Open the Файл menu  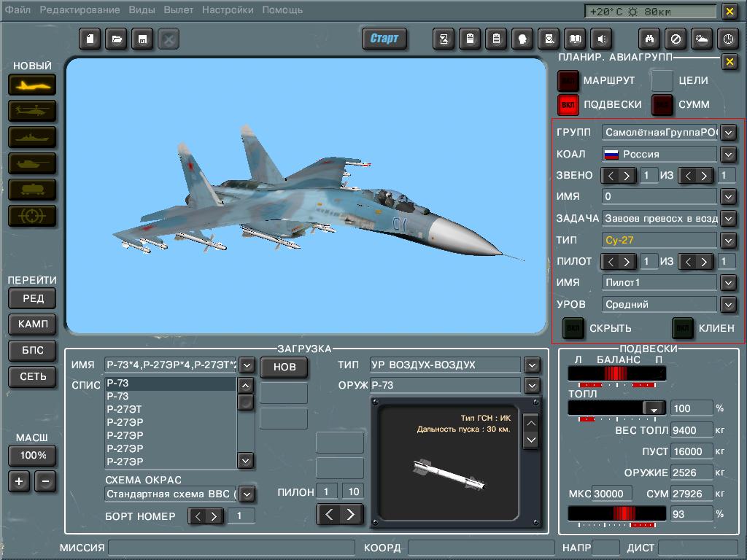click(x=18, y=9)
